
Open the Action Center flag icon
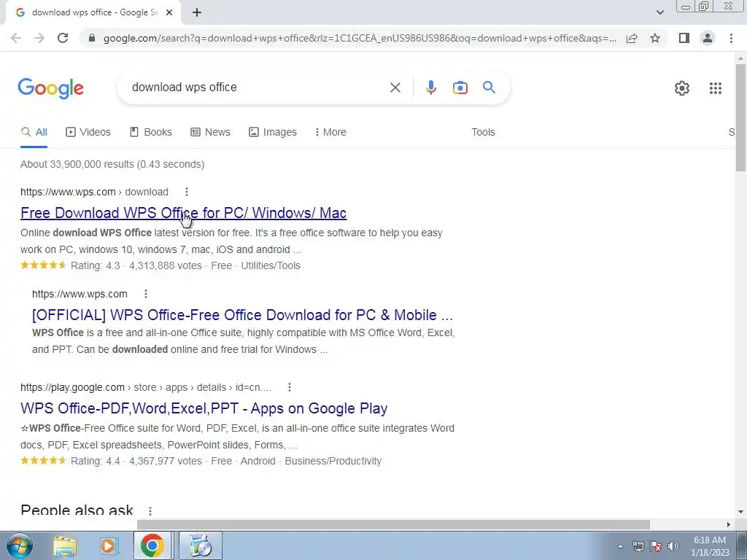click(x=656, y=546)
